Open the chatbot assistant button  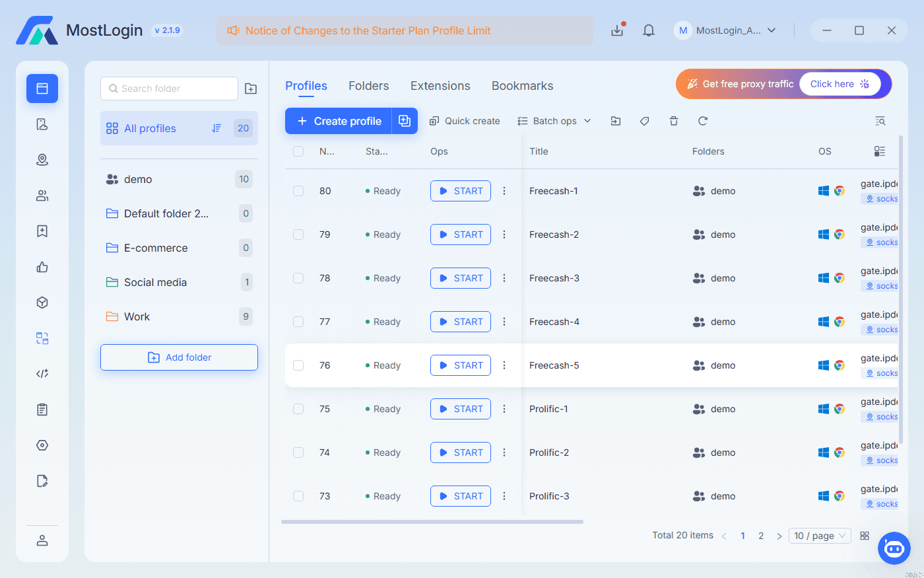click(894, 548)
